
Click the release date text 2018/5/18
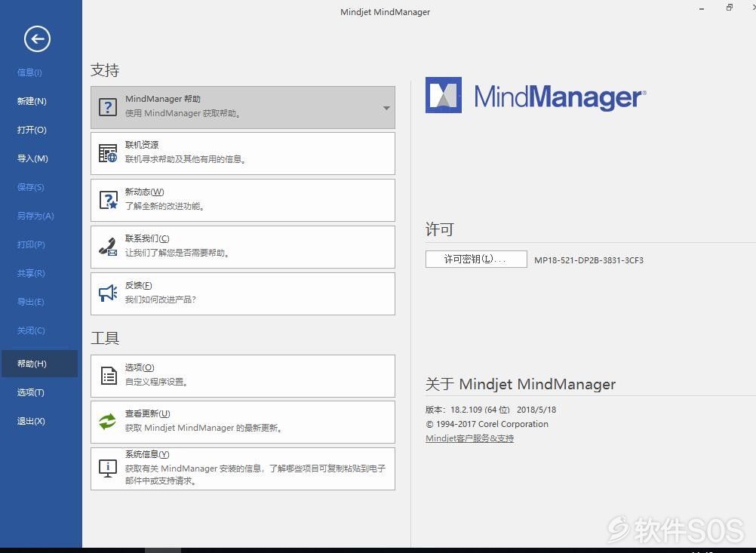pos(536,410)
